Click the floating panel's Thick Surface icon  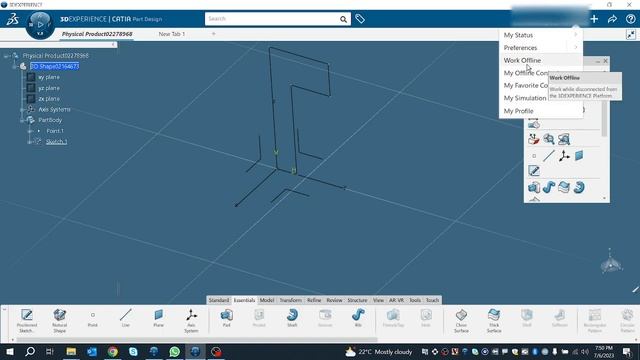click(x=564, y=187)
